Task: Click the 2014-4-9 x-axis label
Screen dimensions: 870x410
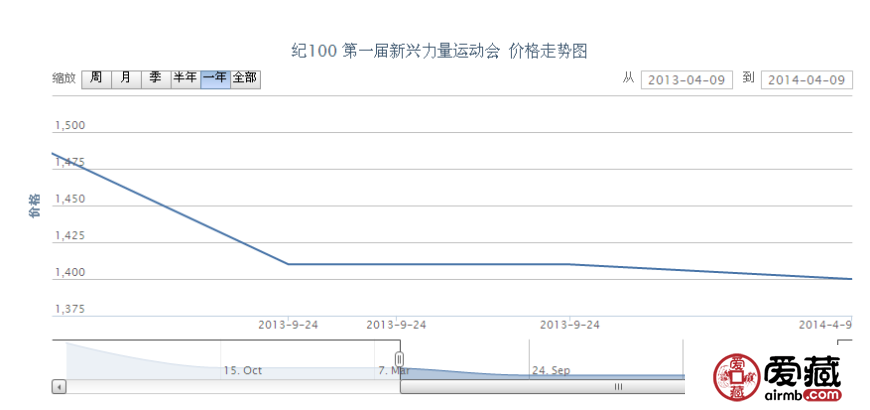Action: point(826,325)
